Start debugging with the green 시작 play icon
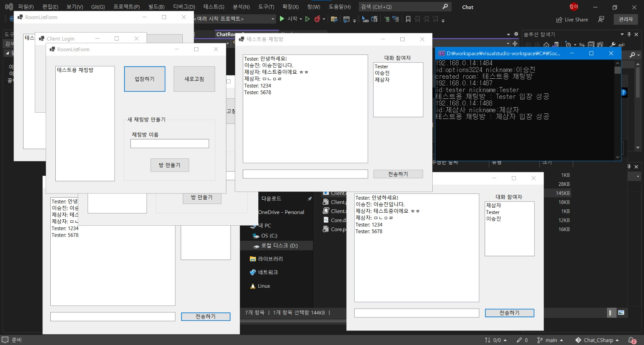 [282, 19]
